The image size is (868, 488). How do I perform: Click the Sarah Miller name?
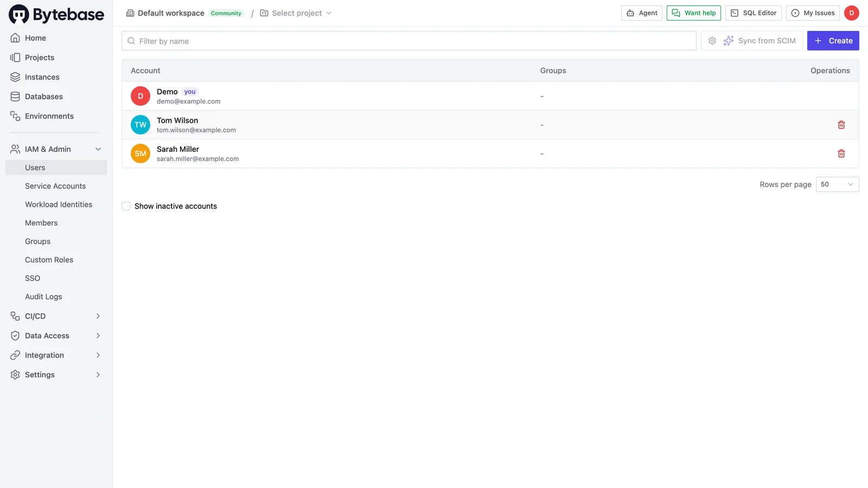(178, 149)
